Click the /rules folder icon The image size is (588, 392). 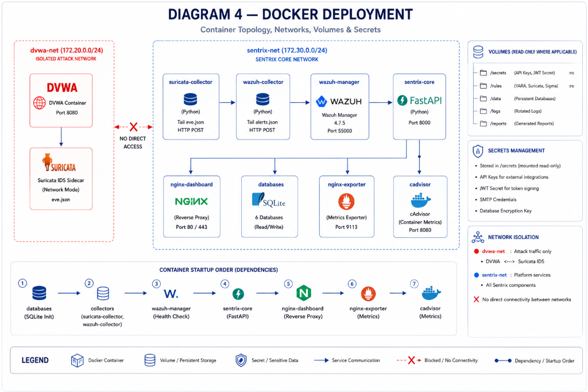[x=483, y=86]
